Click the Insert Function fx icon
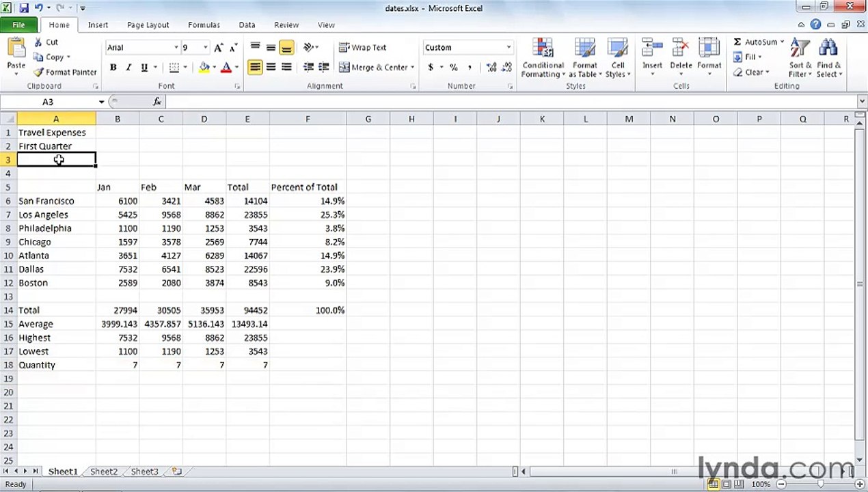Screen dimensions: 868x492 157,101
